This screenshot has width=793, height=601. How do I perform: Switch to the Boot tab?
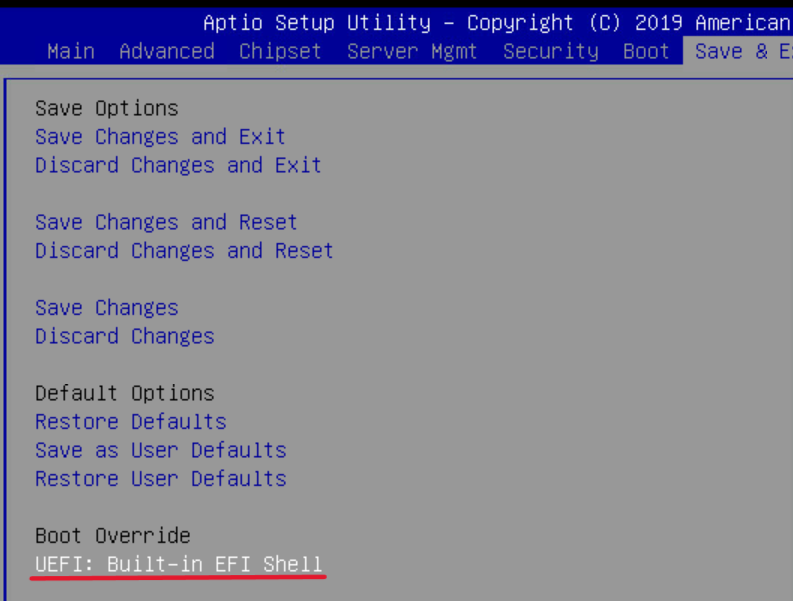pyautogui.click(x=646, y=51)
